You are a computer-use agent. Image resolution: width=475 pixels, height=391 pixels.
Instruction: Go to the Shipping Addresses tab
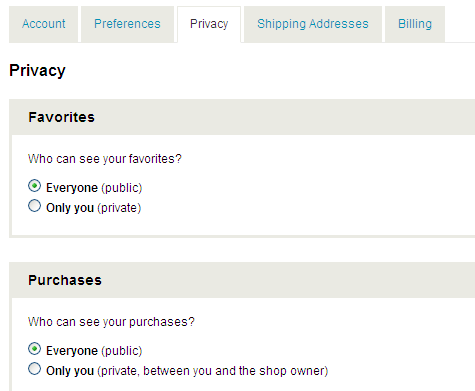point(313,24)
